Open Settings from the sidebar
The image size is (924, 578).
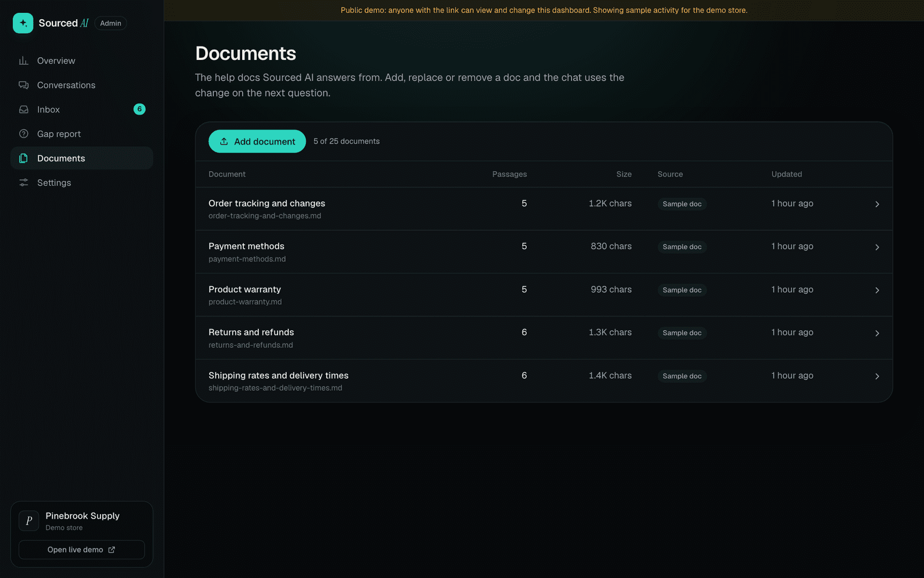tap(82, 182)
